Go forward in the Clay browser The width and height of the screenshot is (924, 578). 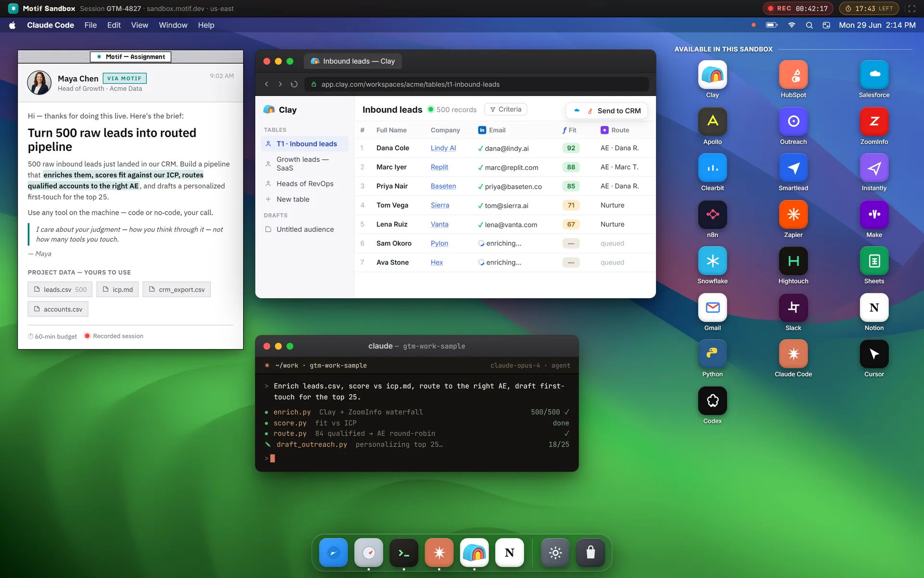pos(280,84)
